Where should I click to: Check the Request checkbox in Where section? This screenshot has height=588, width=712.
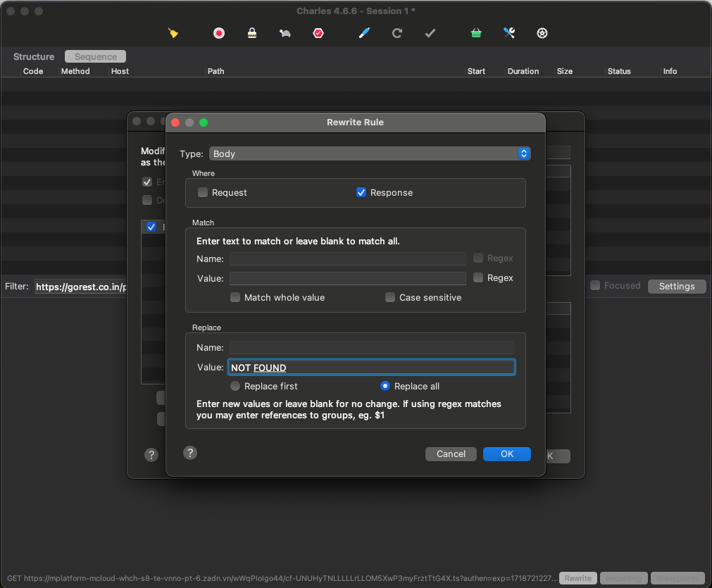[x=202, y=192]
